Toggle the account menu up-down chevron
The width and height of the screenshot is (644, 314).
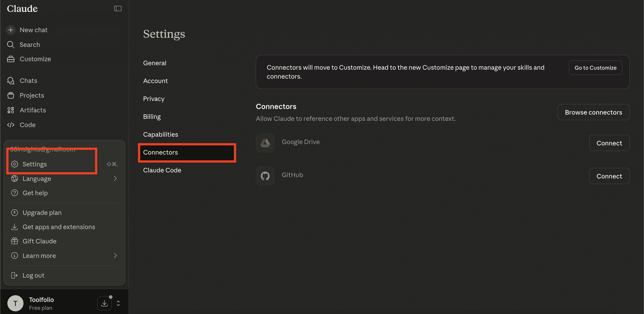point(118,303)
